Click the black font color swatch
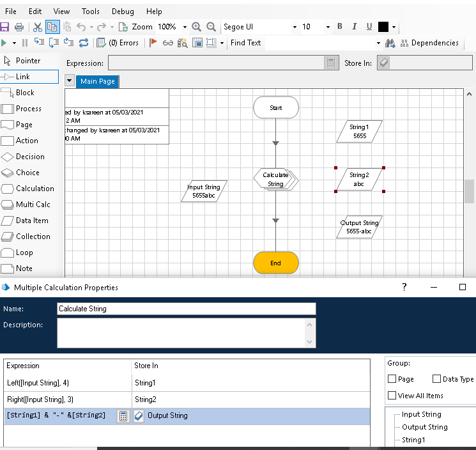The width and height of the screenshot is (476, 450). click(x=383, y=27)
